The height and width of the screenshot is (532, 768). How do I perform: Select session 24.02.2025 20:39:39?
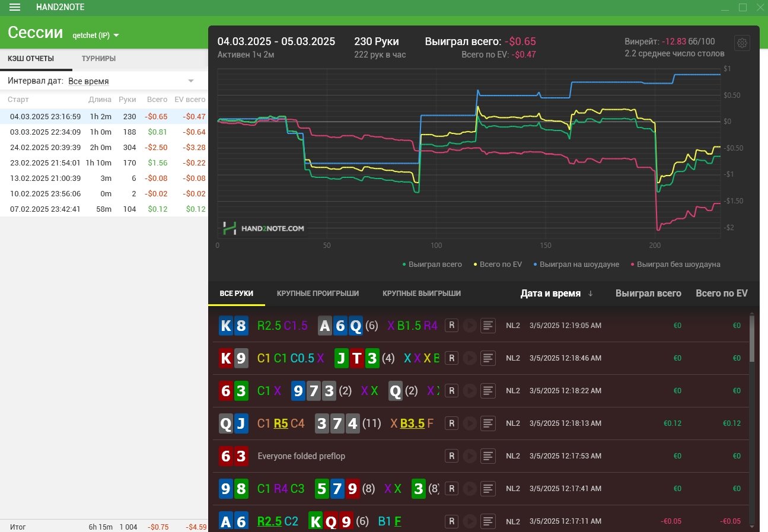tap(104, 147)
